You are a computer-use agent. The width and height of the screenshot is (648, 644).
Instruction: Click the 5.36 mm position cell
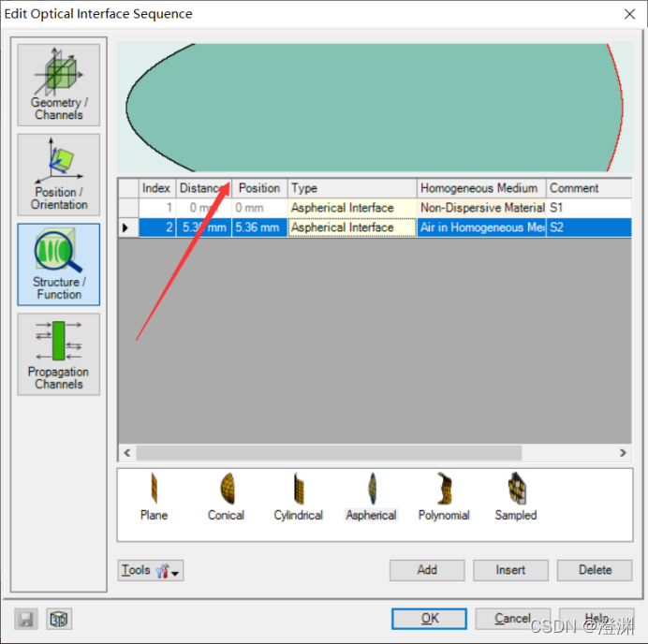point(259,227)
